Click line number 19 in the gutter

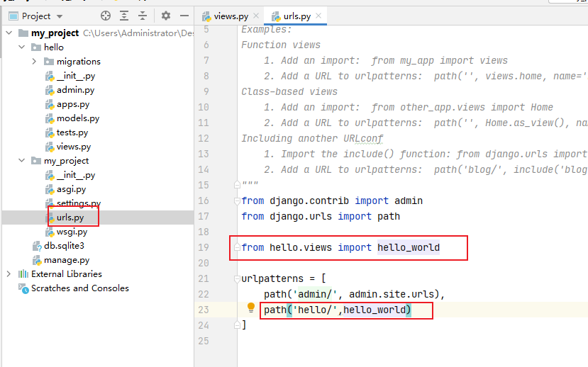tap(204, 247)
